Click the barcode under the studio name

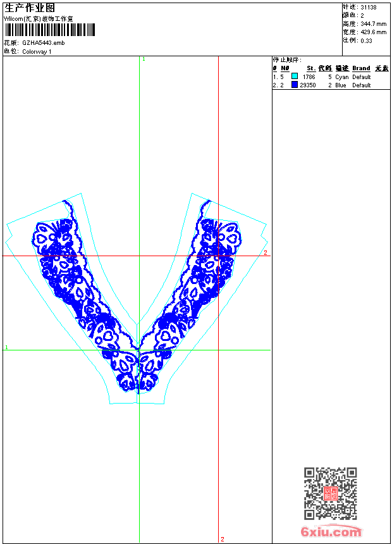(50, 30)
